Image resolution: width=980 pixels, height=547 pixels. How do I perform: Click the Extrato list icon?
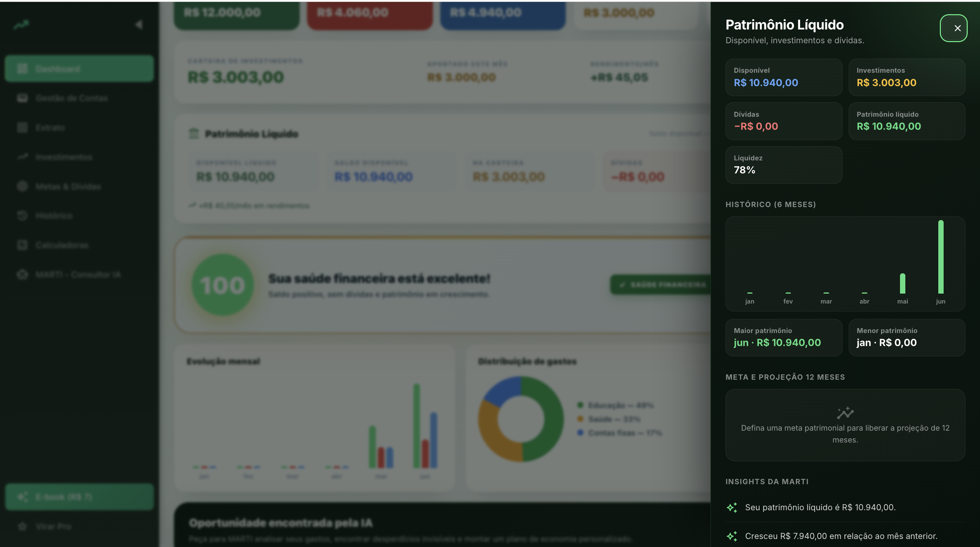point(23,127)
